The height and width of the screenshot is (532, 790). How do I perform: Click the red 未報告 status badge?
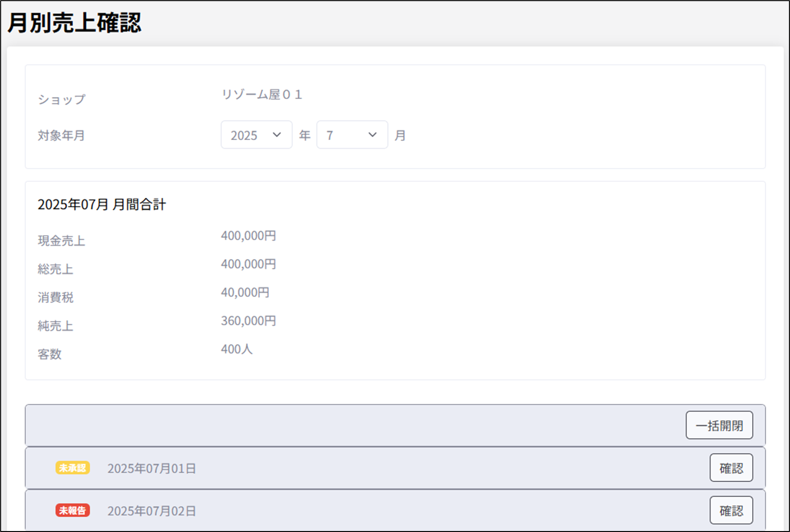click(x=73, y=510)
